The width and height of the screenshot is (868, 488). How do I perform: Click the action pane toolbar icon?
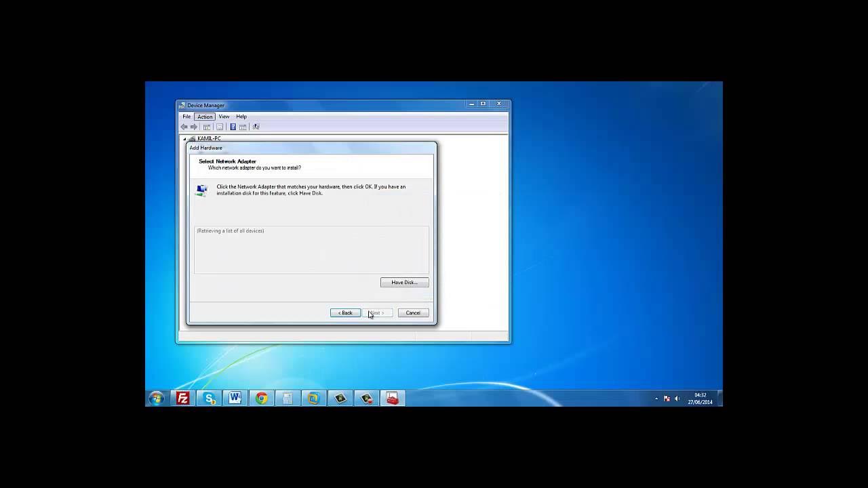[x=243, y=127]
